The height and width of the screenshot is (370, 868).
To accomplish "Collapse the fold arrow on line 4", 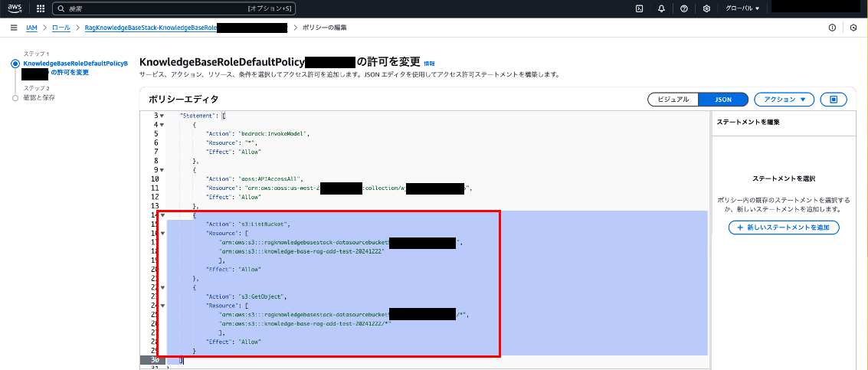I will [x=162, y=125].
